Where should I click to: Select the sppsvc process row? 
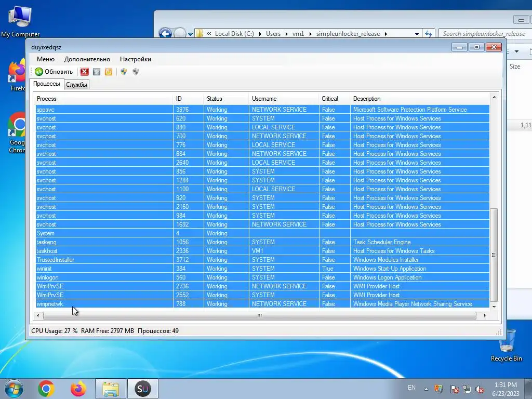point(262,110)
